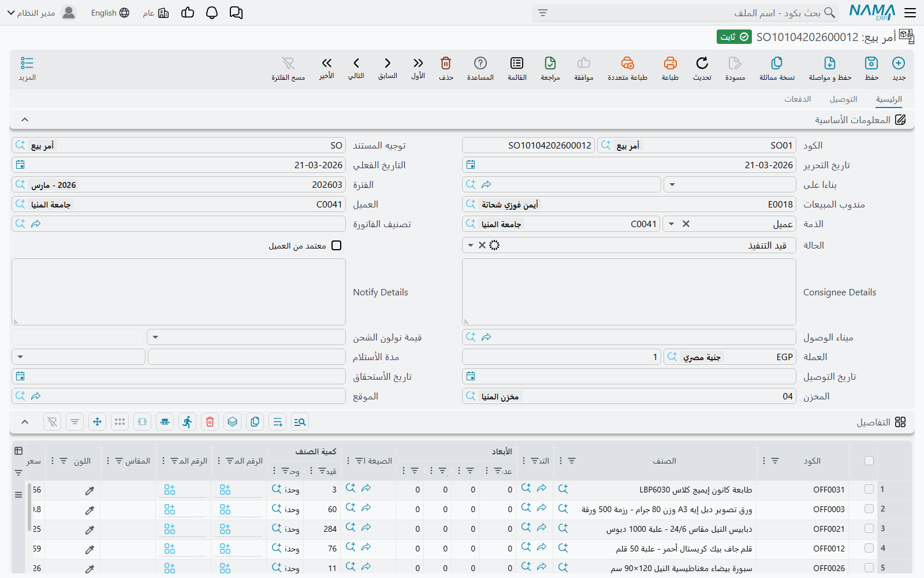The height and width of the screenshot is (578, 924).
Task: Click the thumbs-up icon in top bar
Action: pos(188,13)
